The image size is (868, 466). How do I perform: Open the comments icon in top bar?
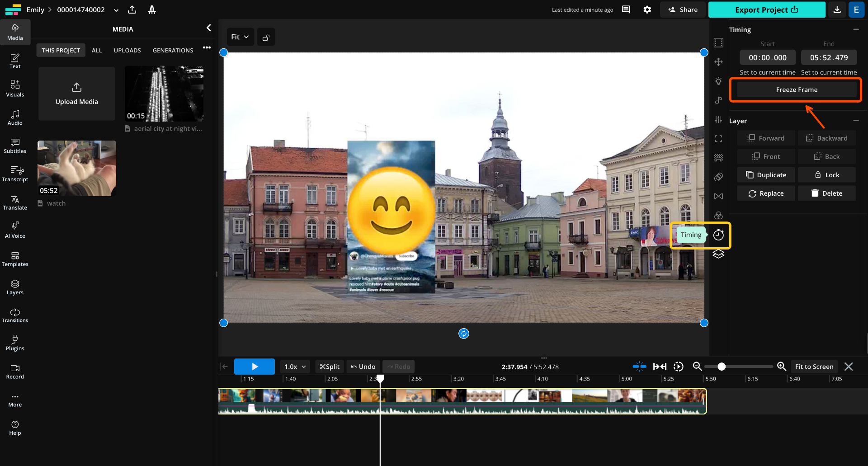tap(626, 9)
